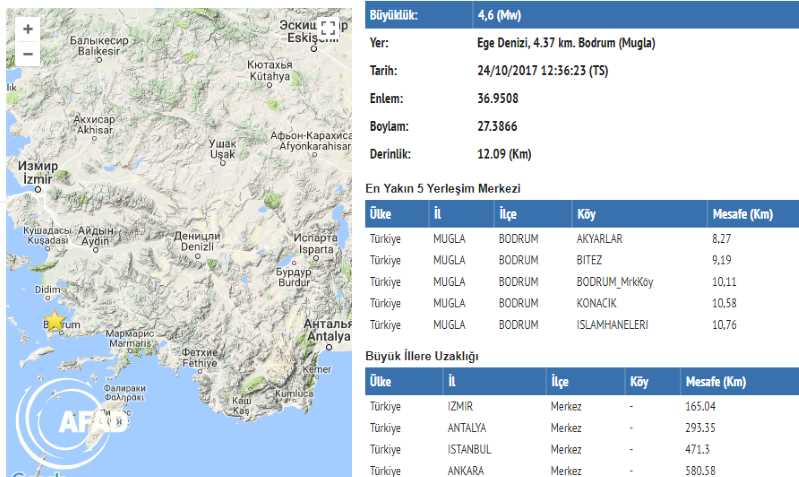Toggle fullscreen map view
Screen dimensions: 799x477
327,29
